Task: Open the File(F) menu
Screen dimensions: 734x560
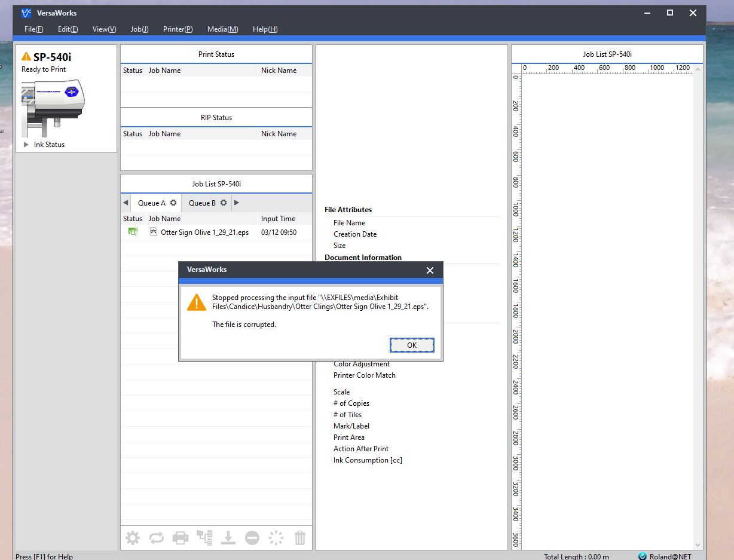Action: 34,29
